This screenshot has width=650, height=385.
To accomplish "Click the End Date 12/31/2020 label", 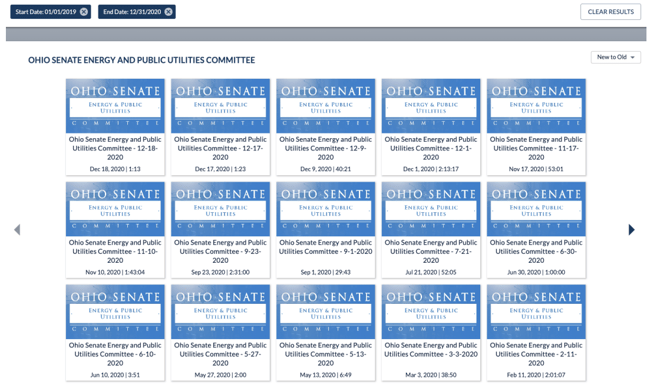I will 132,12.
